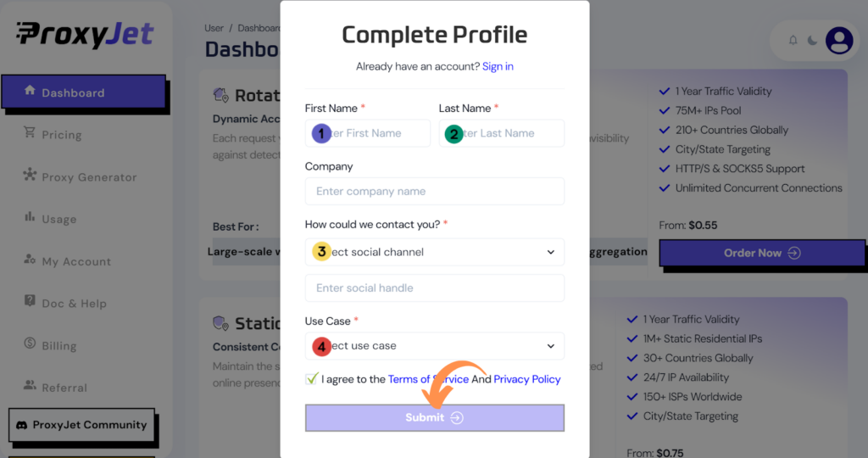The height and width of the screenshot is (458, 868).
Task: Click the Pricing cart icon
Action: coord(30,132)
